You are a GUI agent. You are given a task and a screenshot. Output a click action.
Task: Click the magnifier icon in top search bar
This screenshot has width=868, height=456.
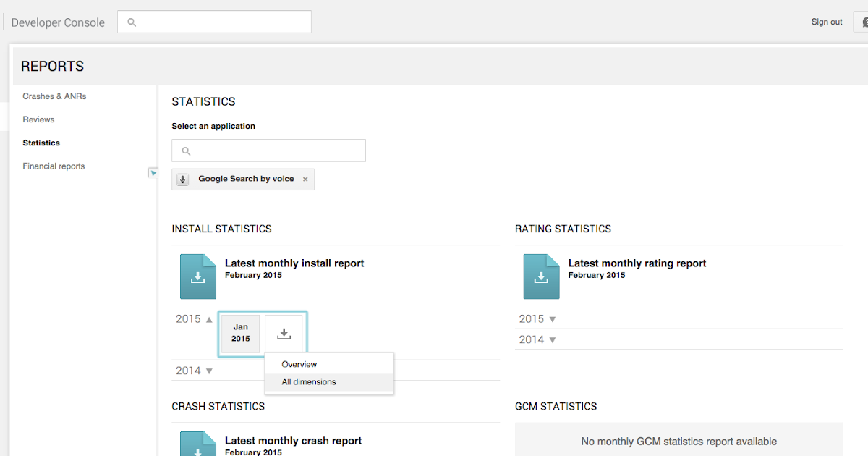[x=132, y=22]
